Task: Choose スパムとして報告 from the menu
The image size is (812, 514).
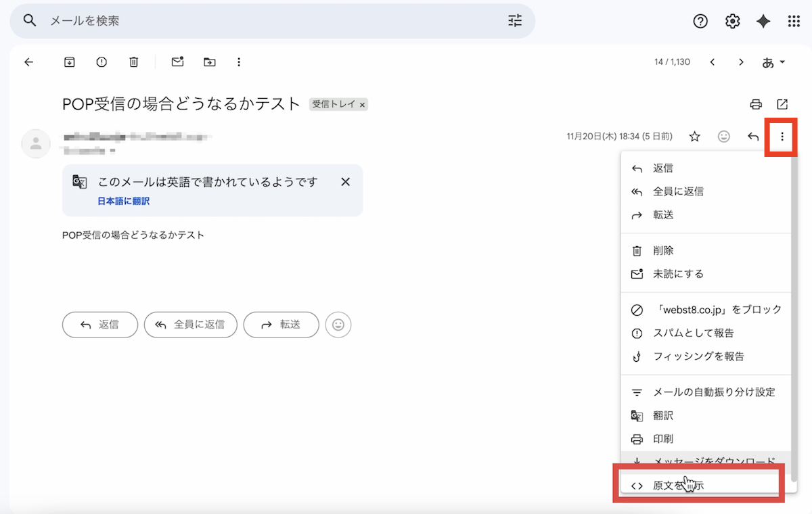Action: (693, 333)
